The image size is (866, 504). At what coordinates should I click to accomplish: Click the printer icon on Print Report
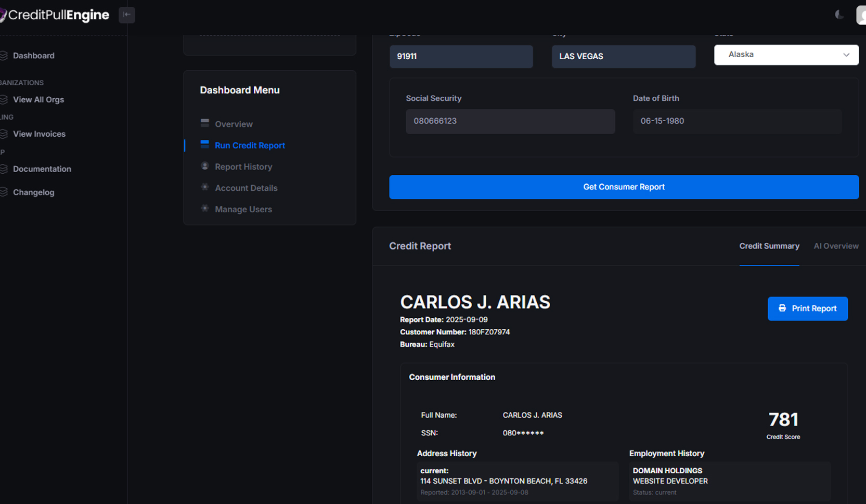tap(782, 308)
